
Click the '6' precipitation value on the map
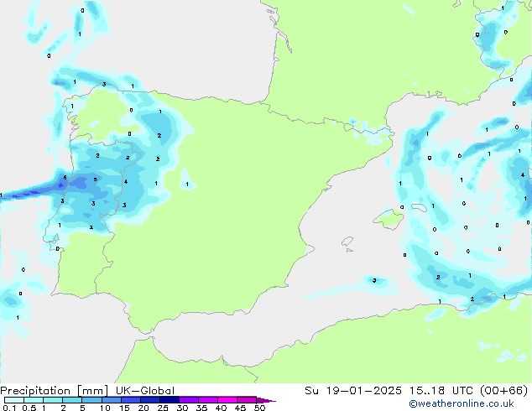click(65, 177)
